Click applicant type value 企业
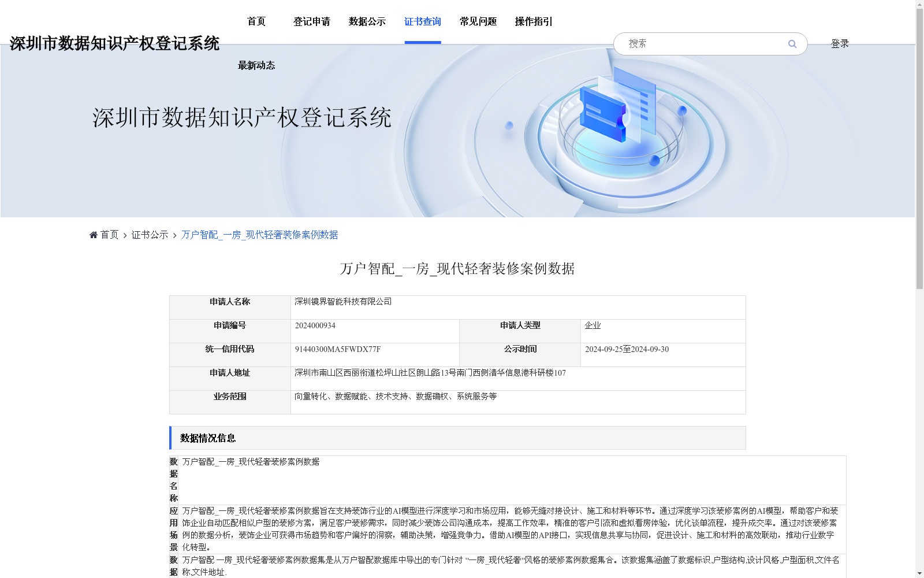 [593, 325]
